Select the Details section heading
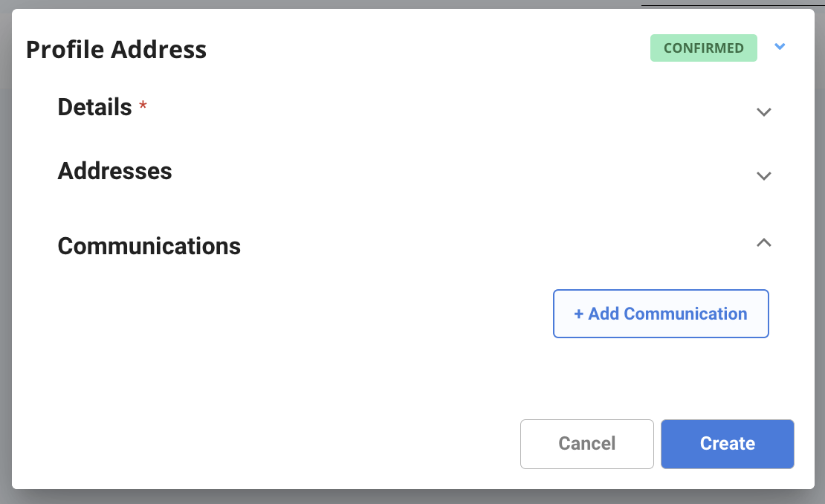 [x=94, y=107]
